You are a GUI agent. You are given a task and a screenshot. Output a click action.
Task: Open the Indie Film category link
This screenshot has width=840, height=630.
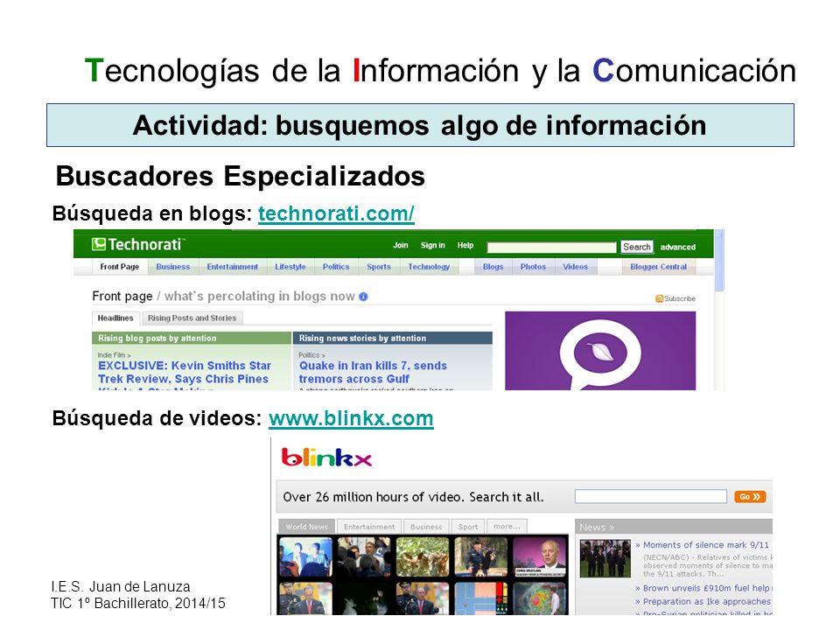(x=114, y=355)
